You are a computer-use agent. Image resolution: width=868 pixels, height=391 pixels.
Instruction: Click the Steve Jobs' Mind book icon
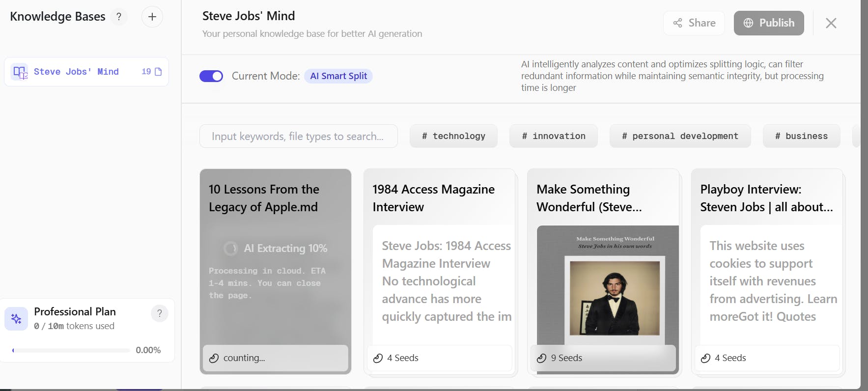click(20, 72)
